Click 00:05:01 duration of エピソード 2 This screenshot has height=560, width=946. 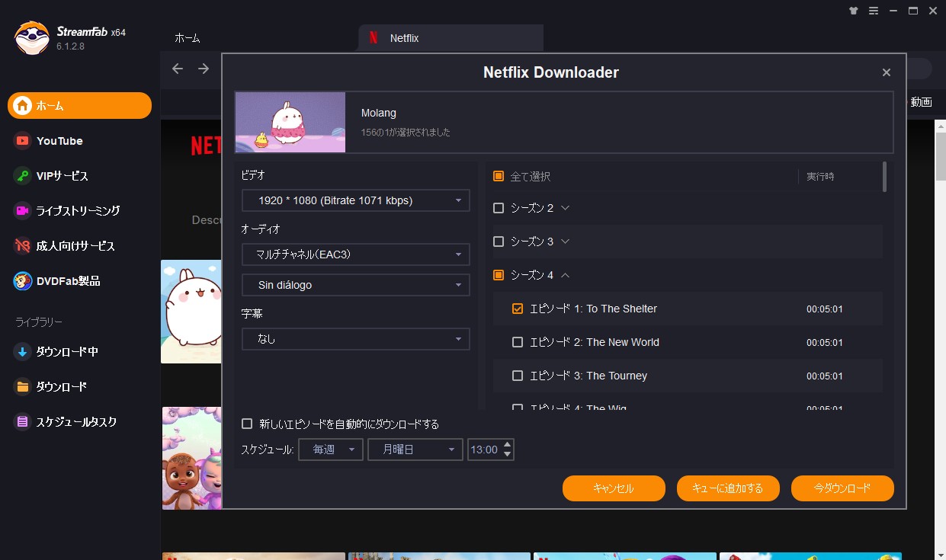pyautogui.click(x=825, y=343)
